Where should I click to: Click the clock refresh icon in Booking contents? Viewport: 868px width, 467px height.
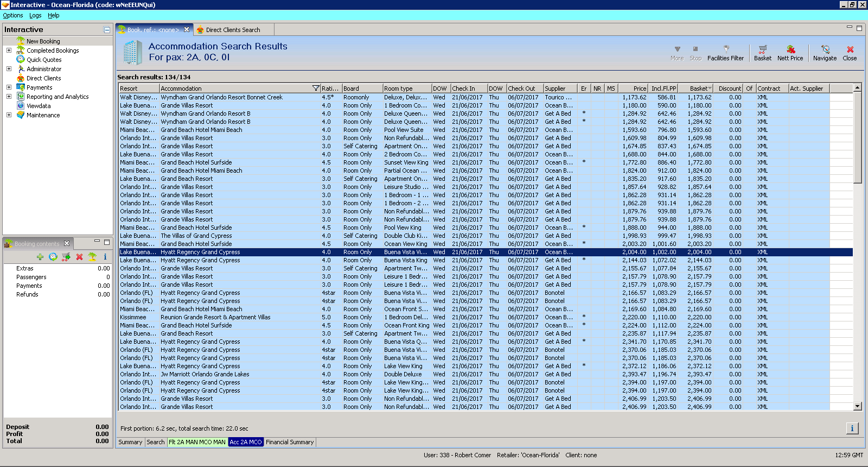point(53,257)
